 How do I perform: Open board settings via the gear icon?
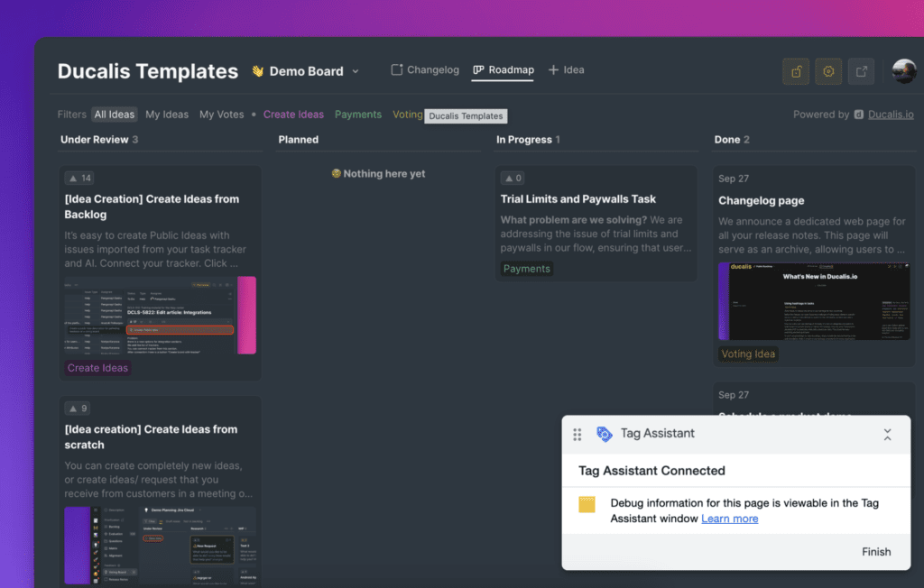tap(828, 71)
